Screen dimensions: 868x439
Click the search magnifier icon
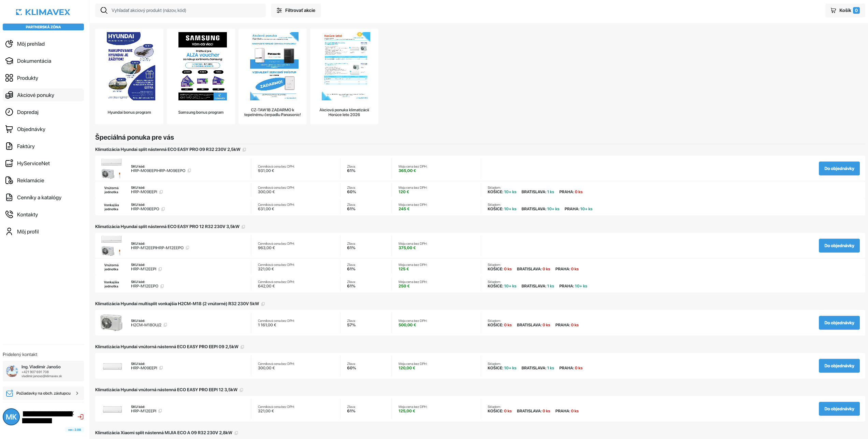pyautogui.click(x=104, y=10)
